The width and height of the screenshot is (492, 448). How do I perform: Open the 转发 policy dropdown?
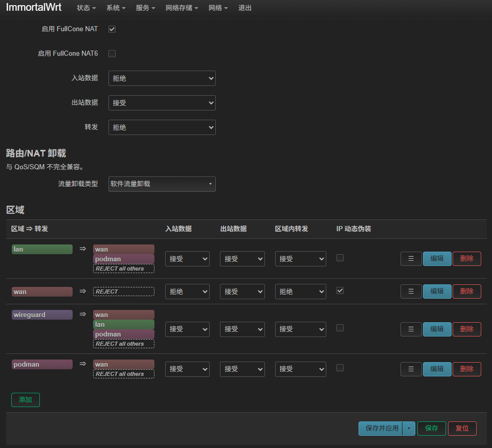pos(162,127)
